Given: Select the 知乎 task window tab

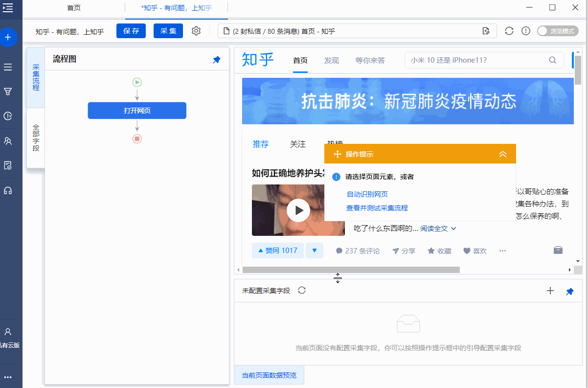Looking at the screenshot, I should coord(177,8).
